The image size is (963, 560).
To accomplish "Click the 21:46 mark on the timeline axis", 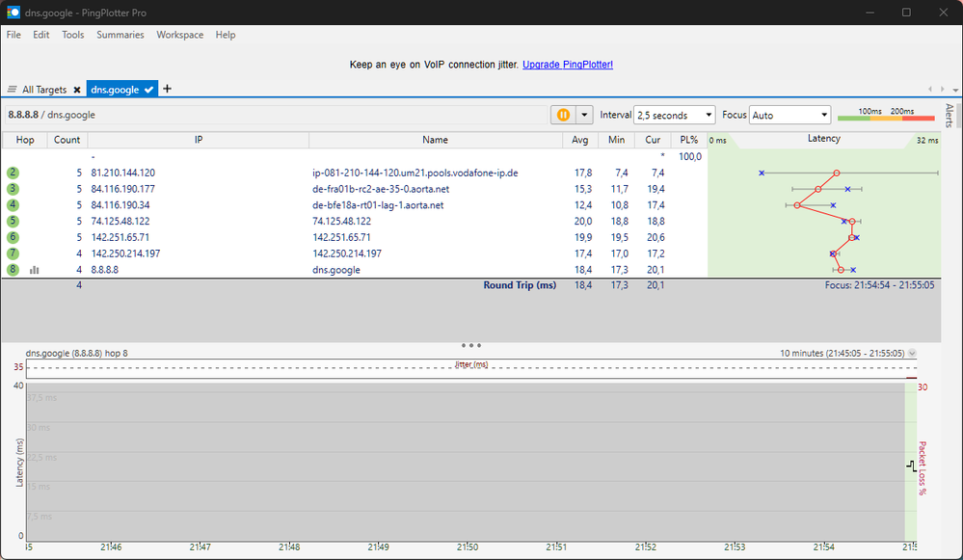I will point(111,547).
